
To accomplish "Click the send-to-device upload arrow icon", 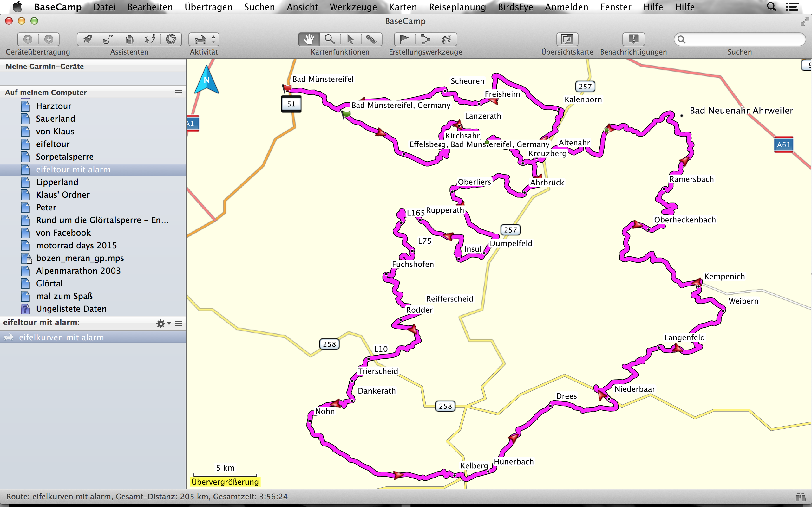I will (28, 40).
